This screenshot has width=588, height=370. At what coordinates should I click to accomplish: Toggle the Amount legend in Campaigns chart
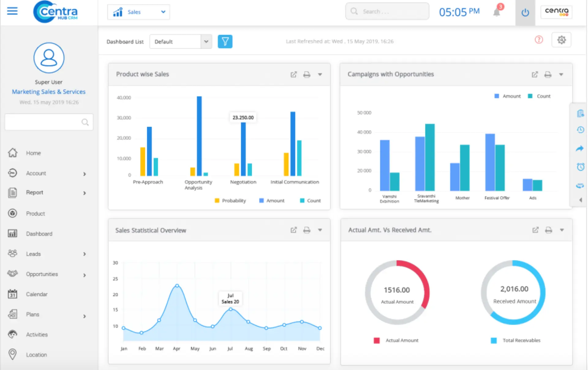click(507, 96)
